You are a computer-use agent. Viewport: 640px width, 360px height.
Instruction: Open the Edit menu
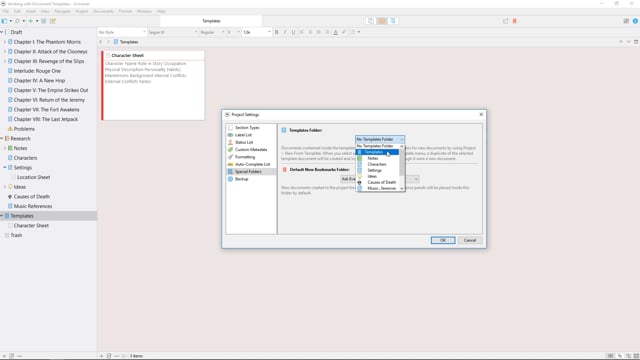(17, 11)
